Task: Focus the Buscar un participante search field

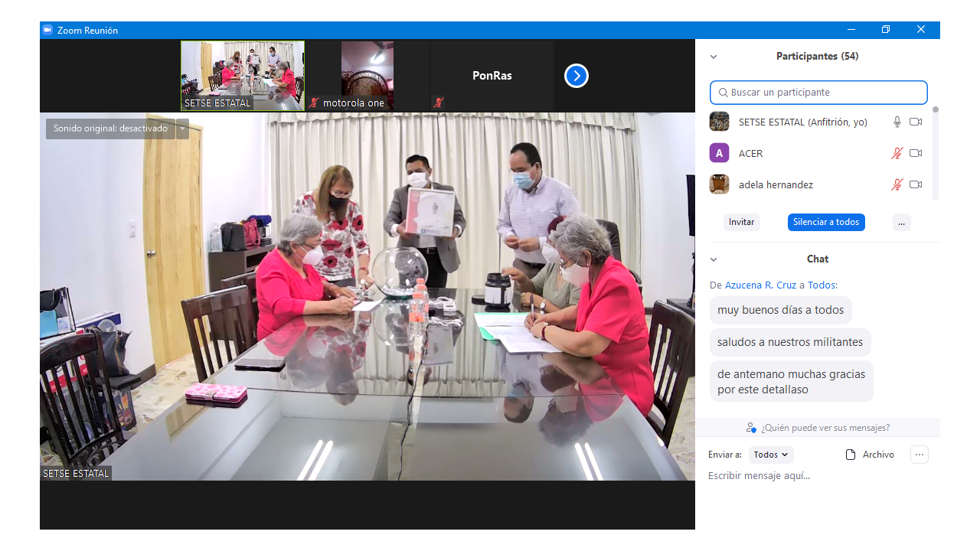Action: click(818, 93)
